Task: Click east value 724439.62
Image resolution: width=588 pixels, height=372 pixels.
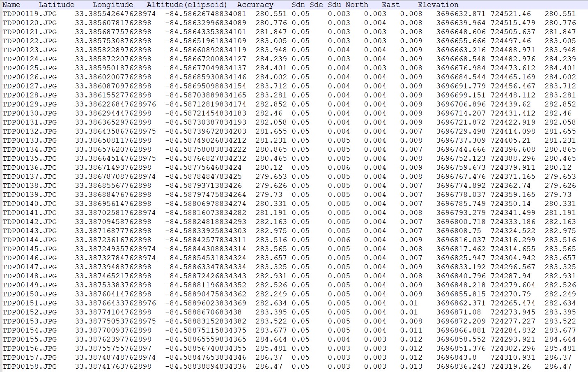Action: (510, 104)
